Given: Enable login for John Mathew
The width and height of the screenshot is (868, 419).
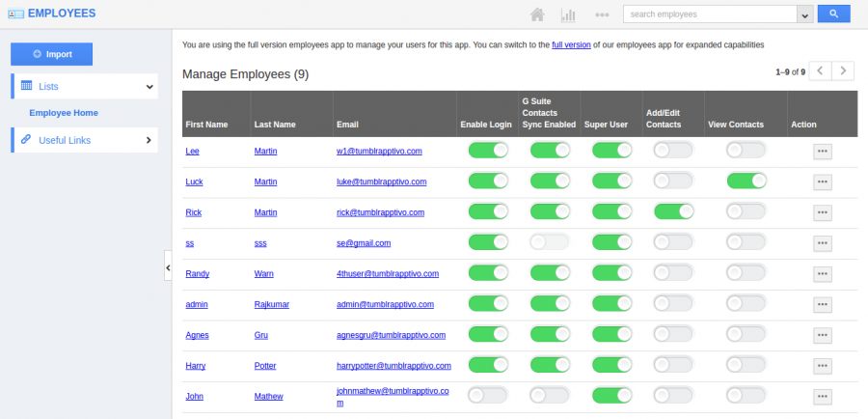Looking at the screenshot, I should tap(488, 395).
